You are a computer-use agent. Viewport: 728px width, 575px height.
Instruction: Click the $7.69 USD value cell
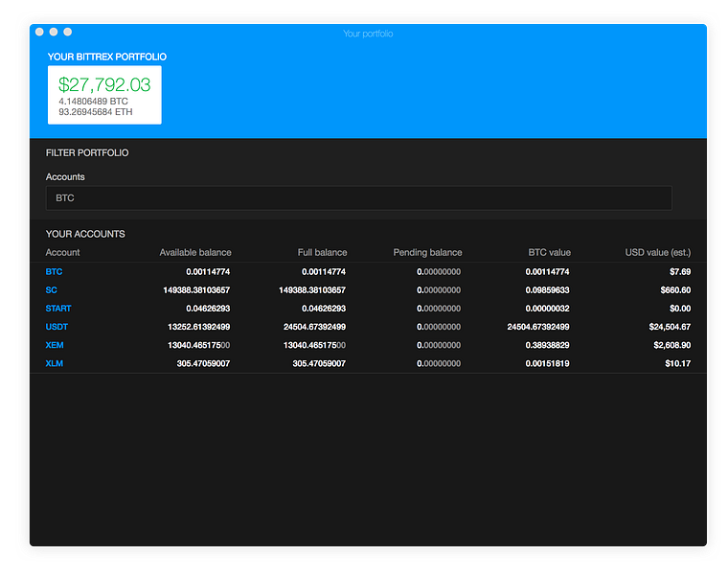(680, 272)
